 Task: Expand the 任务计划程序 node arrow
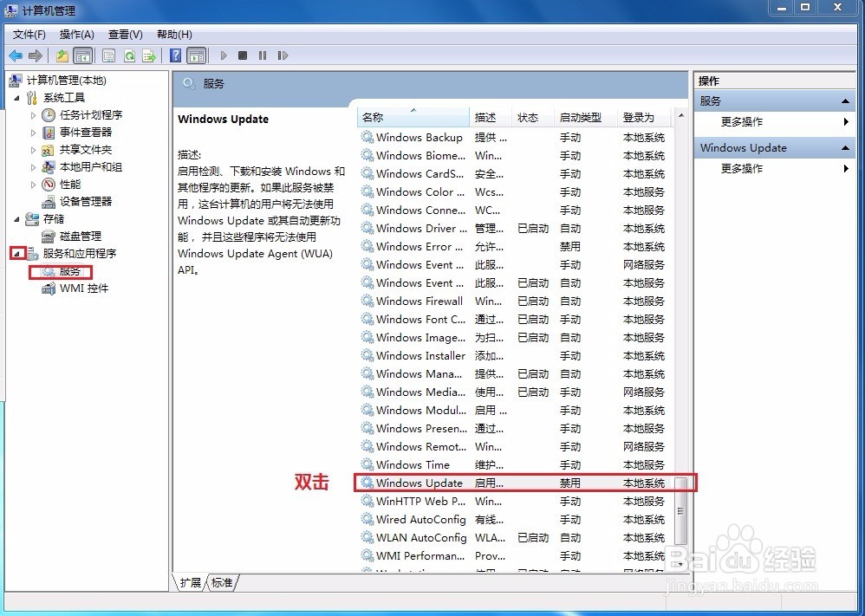pyautogui.click(x=33, y=115)
